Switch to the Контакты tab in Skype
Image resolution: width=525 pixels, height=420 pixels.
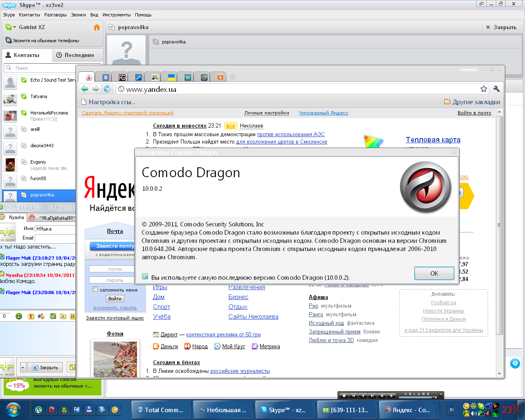click(27, 55)
